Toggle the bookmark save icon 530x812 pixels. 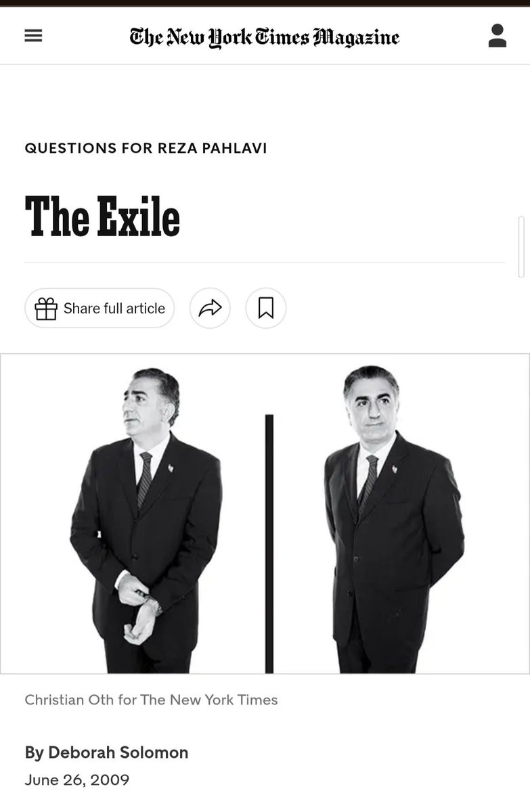click(x=266, y=309)
